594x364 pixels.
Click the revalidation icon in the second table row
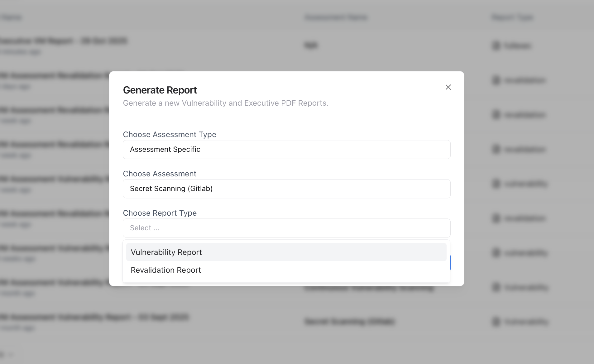click(496, 80)
